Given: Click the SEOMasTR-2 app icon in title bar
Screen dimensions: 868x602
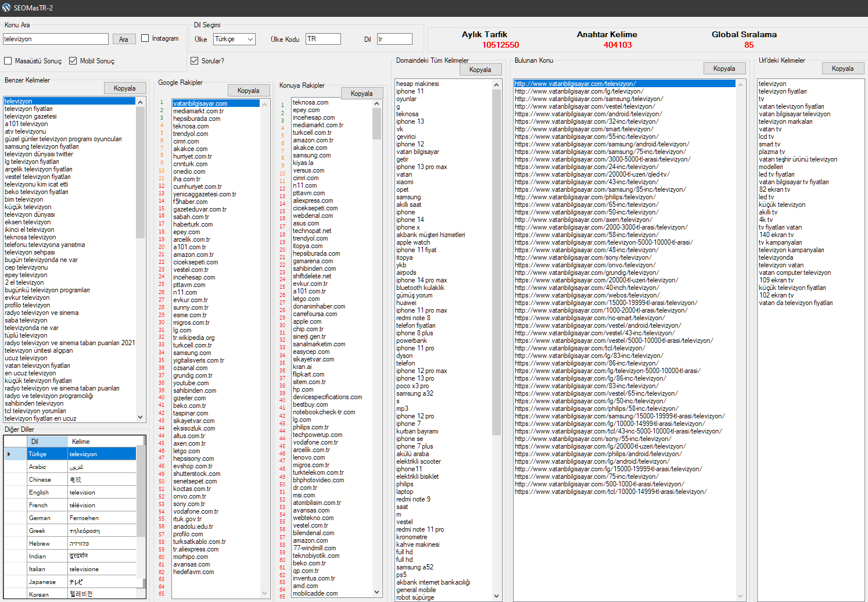Looking at the screenshot, I should pos(6,8).
